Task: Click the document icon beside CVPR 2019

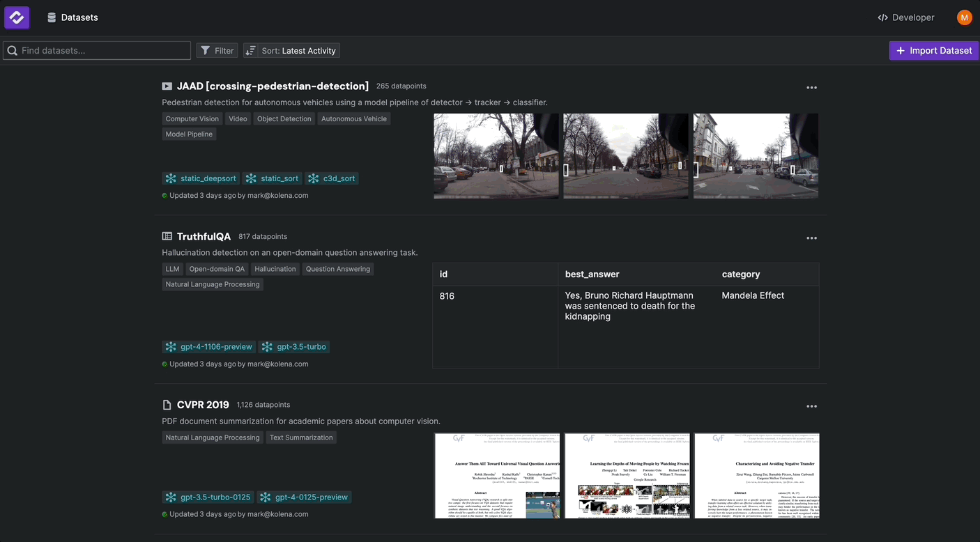Action: tap(167, 404)
